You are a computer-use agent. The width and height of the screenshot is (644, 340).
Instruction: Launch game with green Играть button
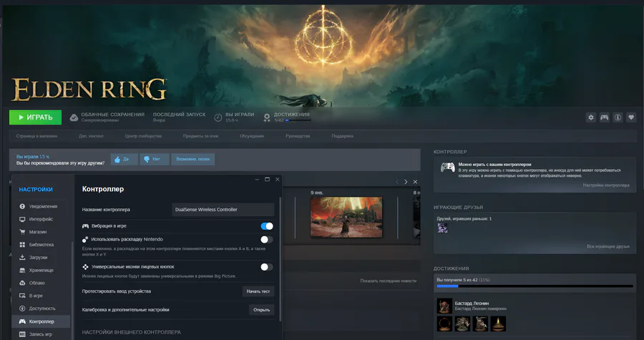click(35, 117)
